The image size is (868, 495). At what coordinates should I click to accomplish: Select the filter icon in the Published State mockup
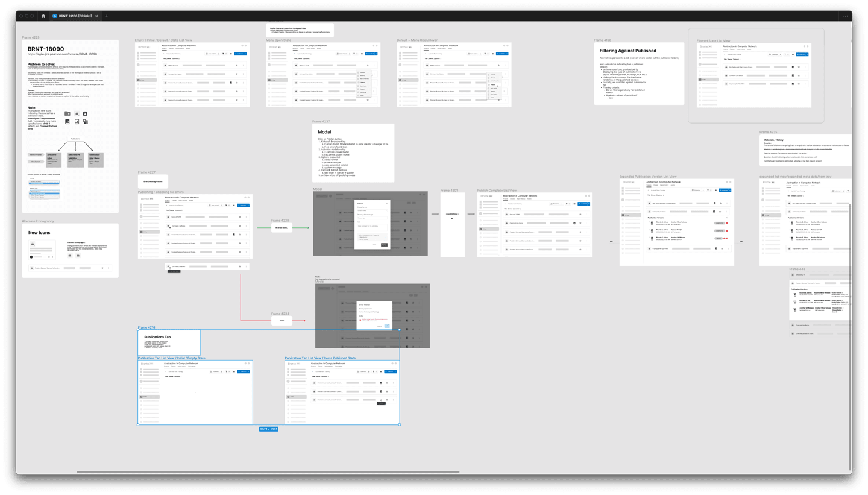[x=373, y=371]
